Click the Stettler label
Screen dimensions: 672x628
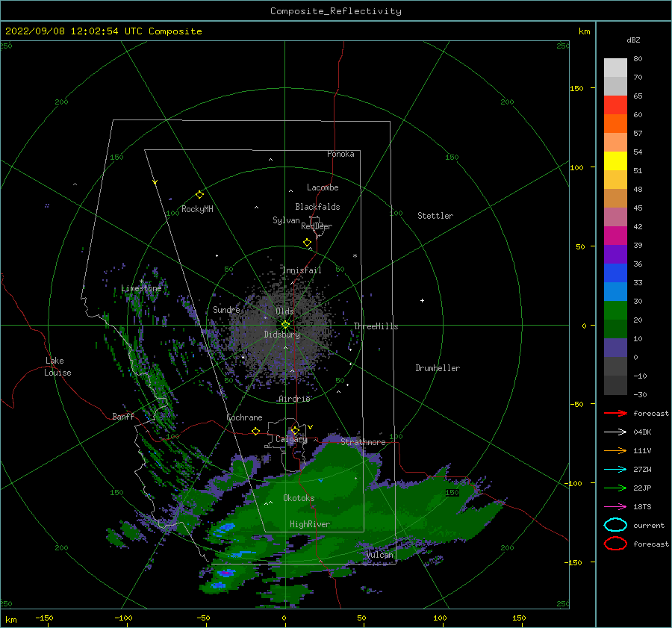point(435,216)
